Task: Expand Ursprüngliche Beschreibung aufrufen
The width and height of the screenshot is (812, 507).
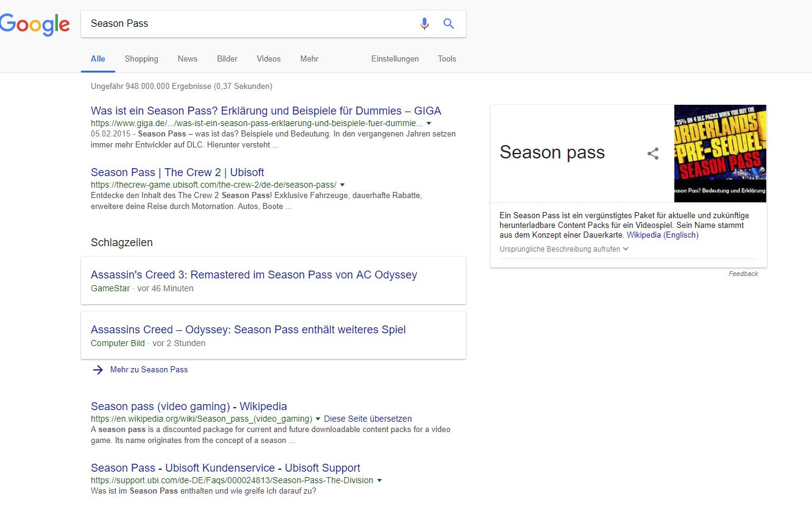Action: tap(563, 249)
